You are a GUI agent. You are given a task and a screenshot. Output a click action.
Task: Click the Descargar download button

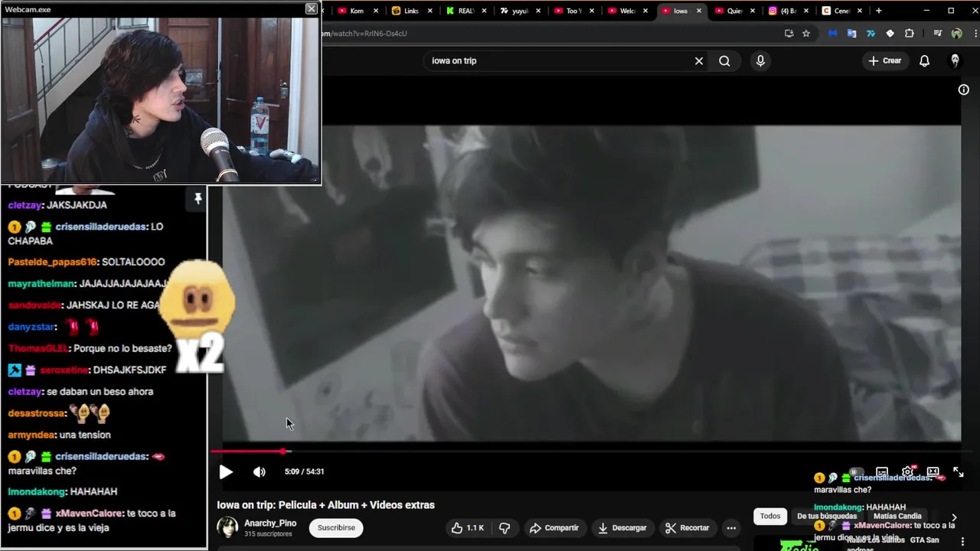(622, 528)
